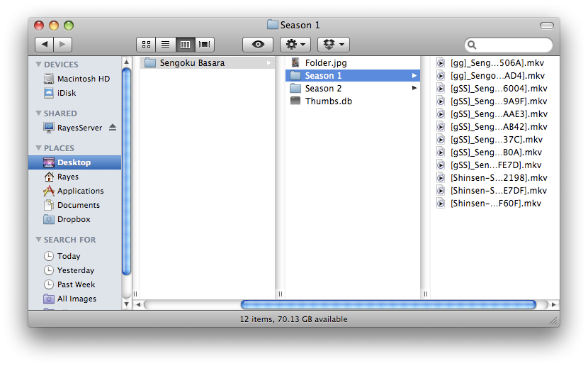588x366 pixels.
Task: Eject RayesServer with the eject icon
Action: click(113, 128)
